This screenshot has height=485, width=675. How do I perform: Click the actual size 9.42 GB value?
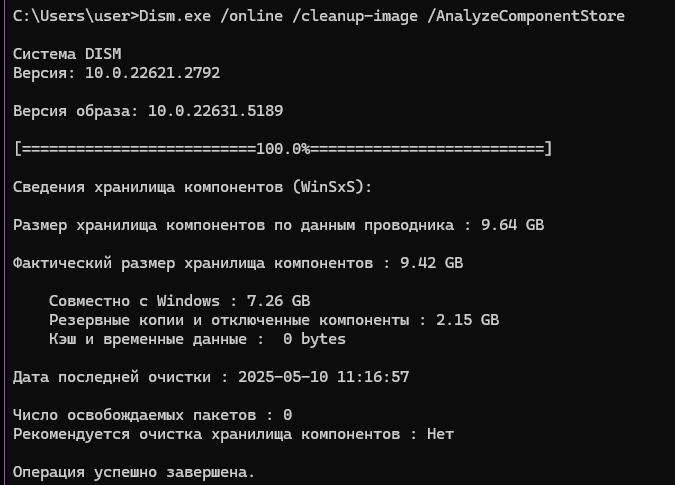pyautogui.click(x=431, y=263)
